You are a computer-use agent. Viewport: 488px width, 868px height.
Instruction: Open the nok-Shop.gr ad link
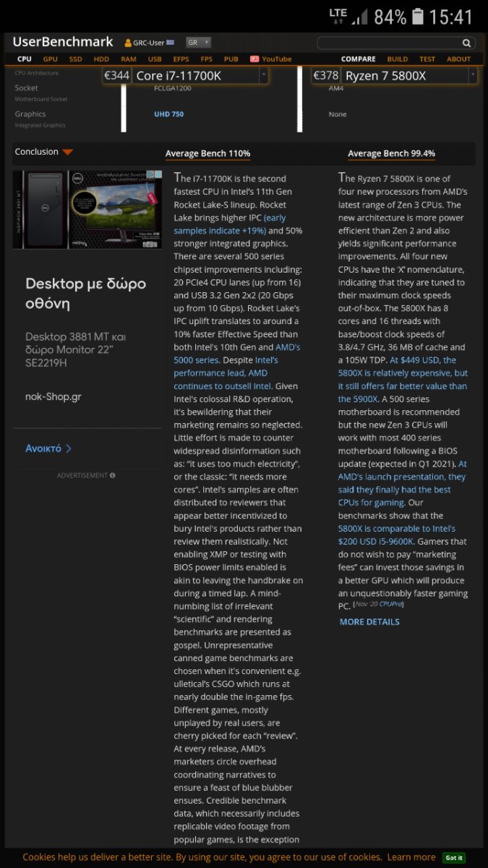(53, 397)
